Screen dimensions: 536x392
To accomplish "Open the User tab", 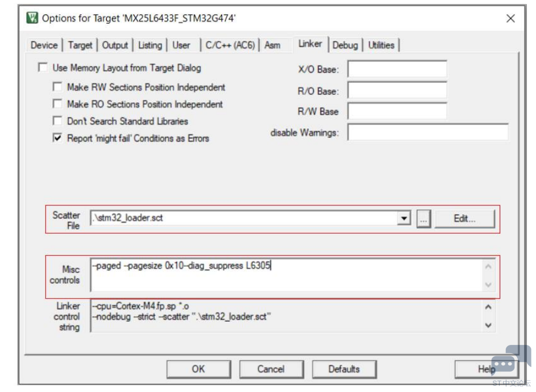I will (181, 45).
